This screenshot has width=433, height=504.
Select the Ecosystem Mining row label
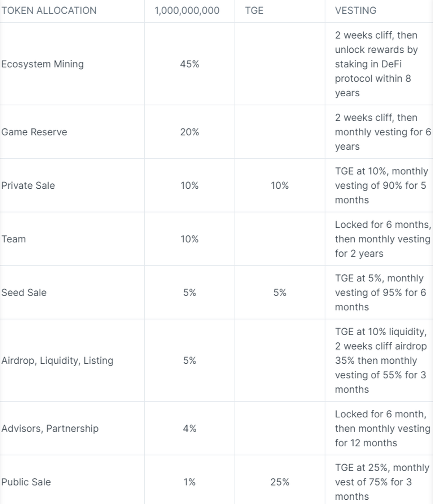43,64
